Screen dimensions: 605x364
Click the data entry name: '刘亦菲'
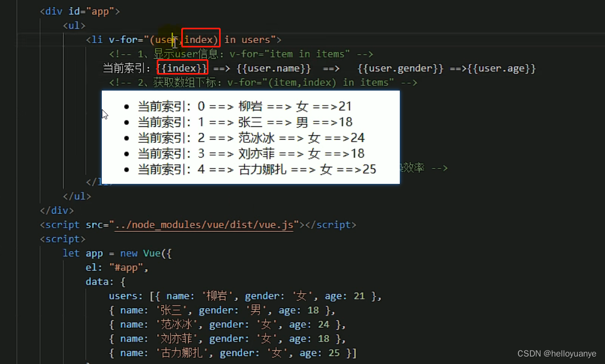coord(159,339)
